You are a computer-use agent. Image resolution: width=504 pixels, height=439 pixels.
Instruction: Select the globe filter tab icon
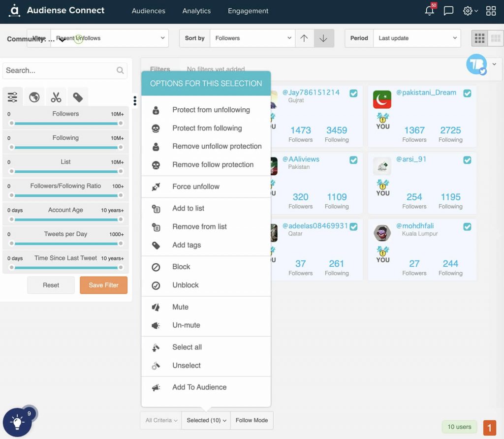pyautogui.click(x=34, y=97)
